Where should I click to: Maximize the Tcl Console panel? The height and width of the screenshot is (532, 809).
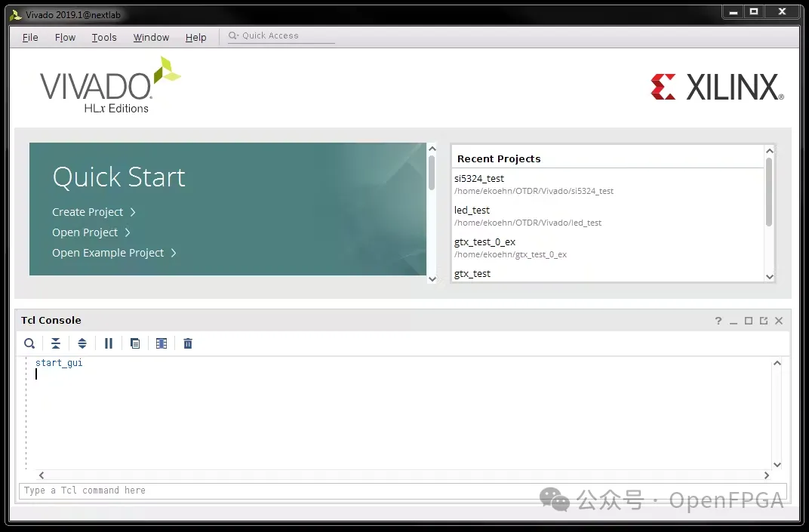(749, 321)
